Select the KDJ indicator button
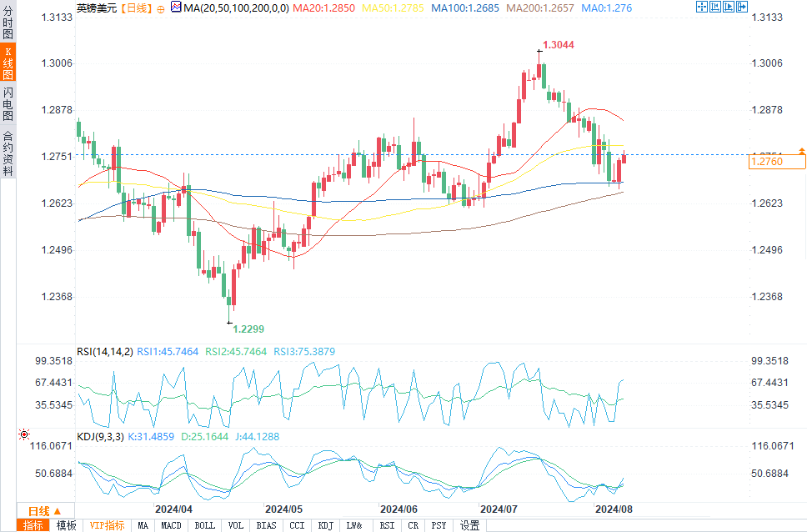 point(325,525)
